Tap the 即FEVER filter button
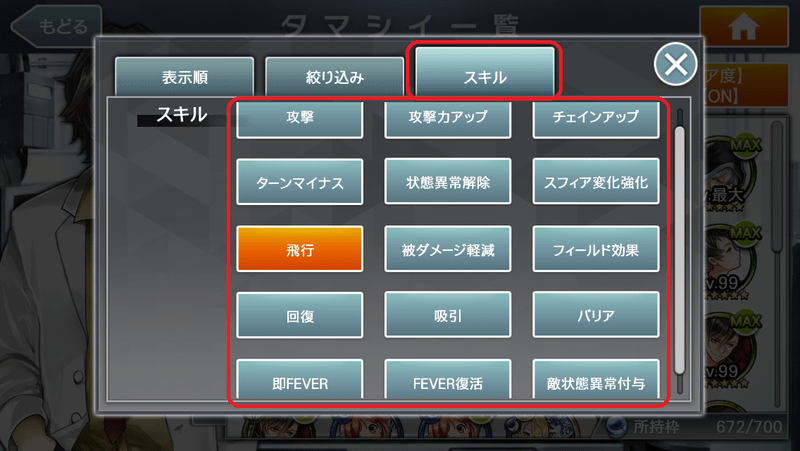The width and height of the screenshot is (800, 451). click(299, 379)
